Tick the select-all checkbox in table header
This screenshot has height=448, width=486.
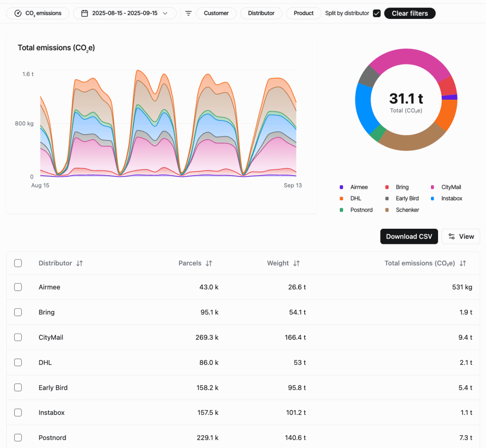pyautogui.click(x=18, y=263)
